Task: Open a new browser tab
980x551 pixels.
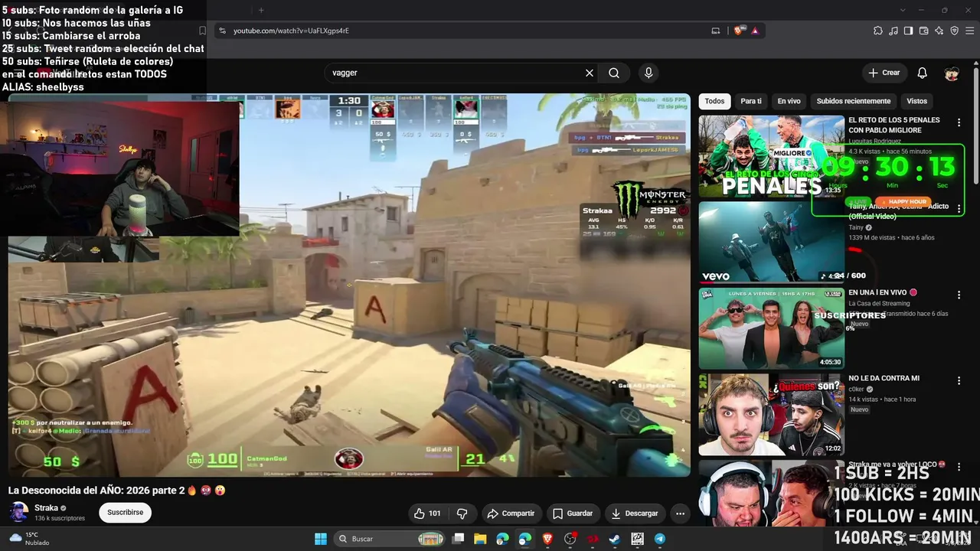Action: click(x=261, y=10)
